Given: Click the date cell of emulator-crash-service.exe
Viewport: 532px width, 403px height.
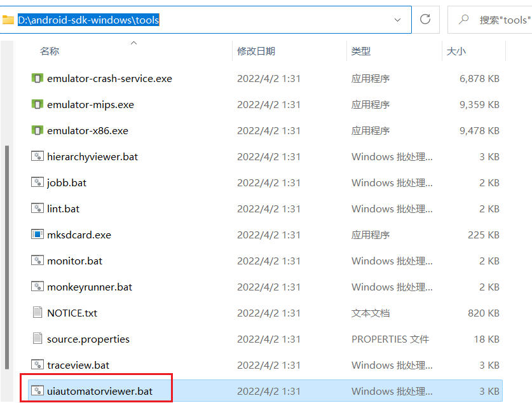Looking at the screenshot, I should tap(269, 78).
